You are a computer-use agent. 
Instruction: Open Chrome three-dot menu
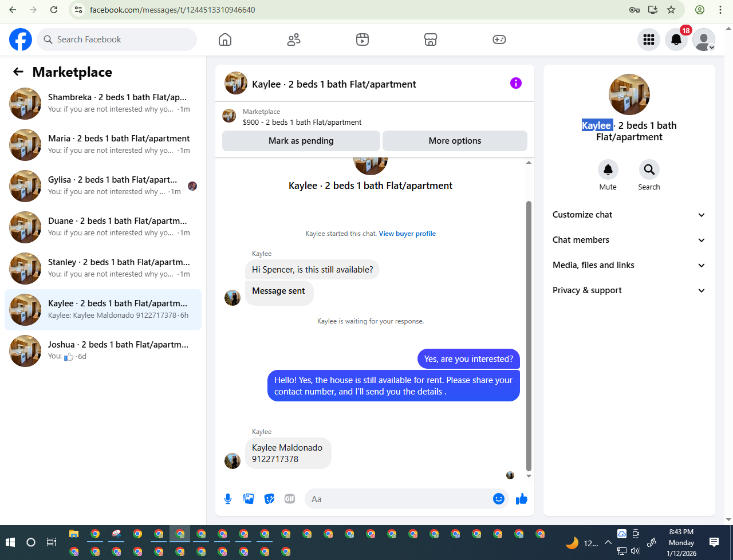point(720,10)
